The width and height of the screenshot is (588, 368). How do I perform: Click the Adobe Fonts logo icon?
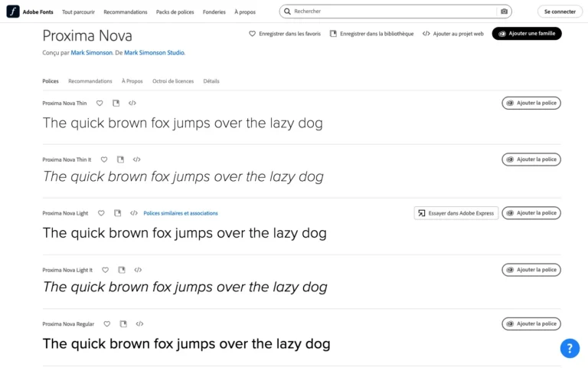coord(13,11)
